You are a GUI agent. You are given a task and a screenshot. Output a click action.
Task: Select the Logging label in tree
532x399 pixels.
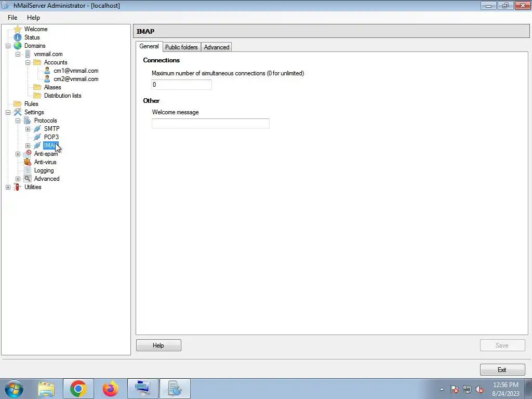click(44, 170)
